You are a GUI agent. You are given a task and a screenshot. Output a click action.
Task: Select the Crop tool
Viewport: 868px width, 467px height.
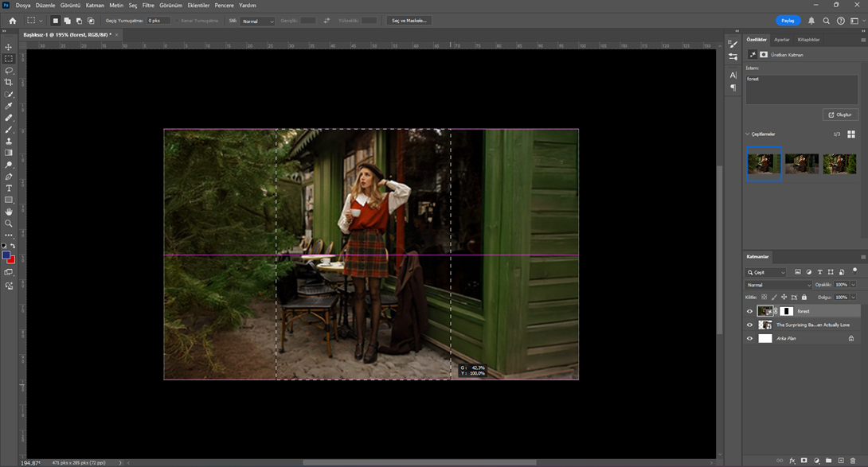point(9,83)
